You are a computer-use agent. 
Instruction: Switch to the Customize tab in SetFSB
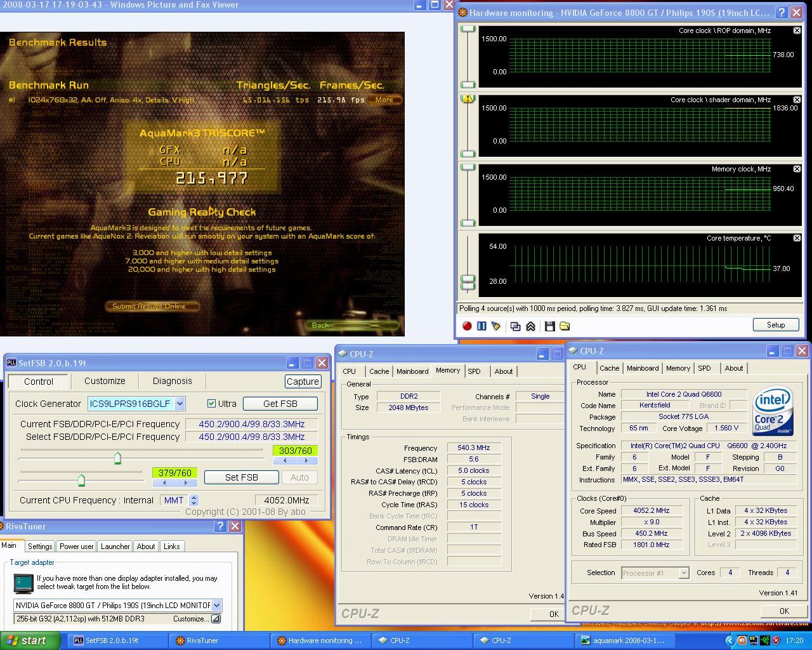click(105, 381)
